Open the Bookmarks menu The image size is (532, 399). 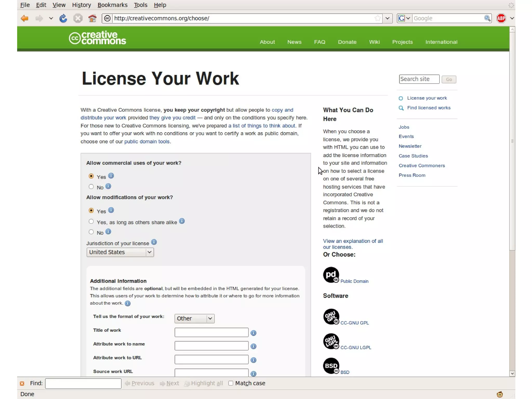point(112,5)
